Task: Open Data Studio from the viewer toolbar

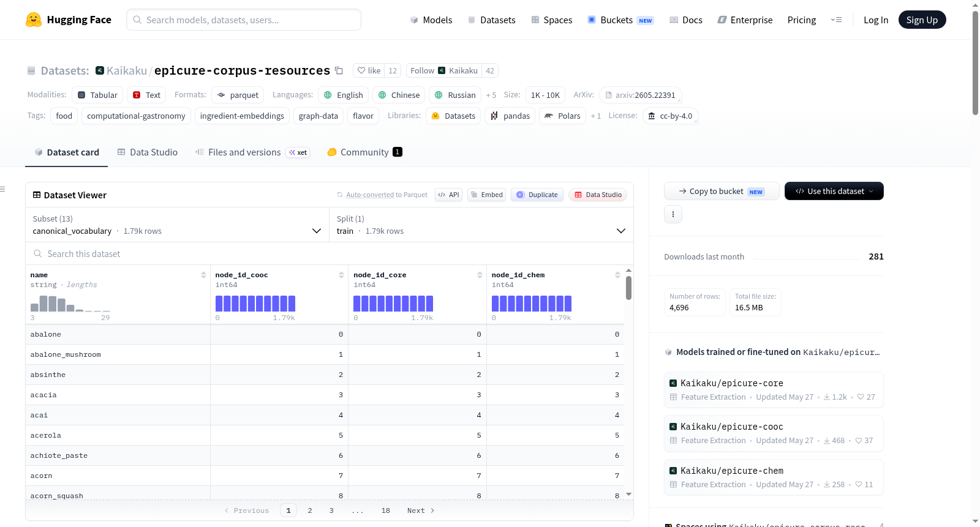Action: [598, 195]
